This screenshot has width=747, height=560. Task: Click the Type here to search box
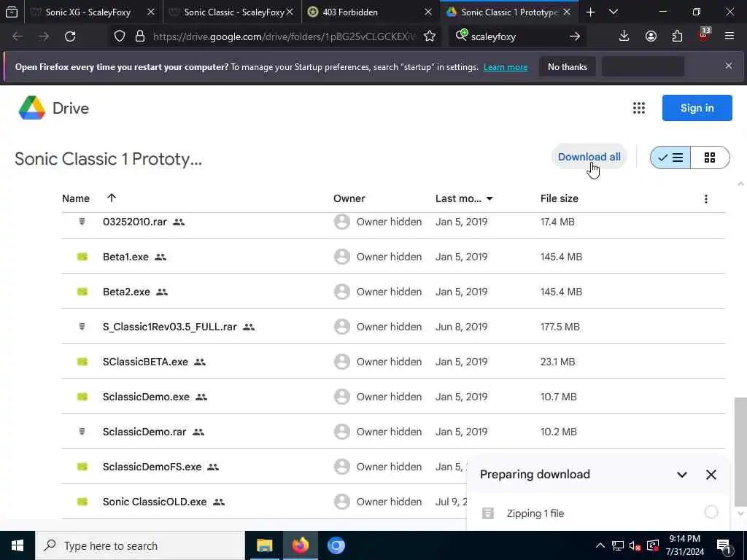[x=140, y=545]
